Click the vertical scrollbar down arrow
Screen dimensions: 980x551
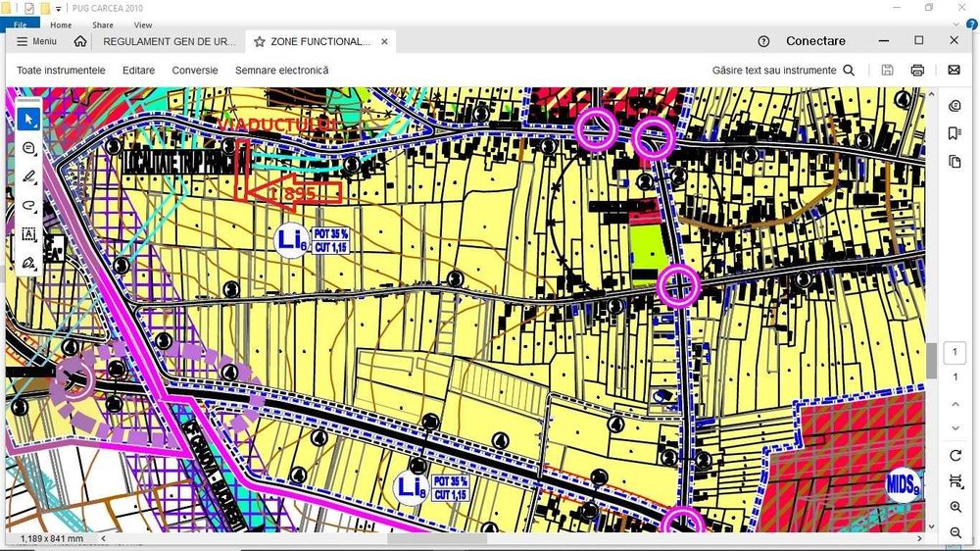(931, 526)
